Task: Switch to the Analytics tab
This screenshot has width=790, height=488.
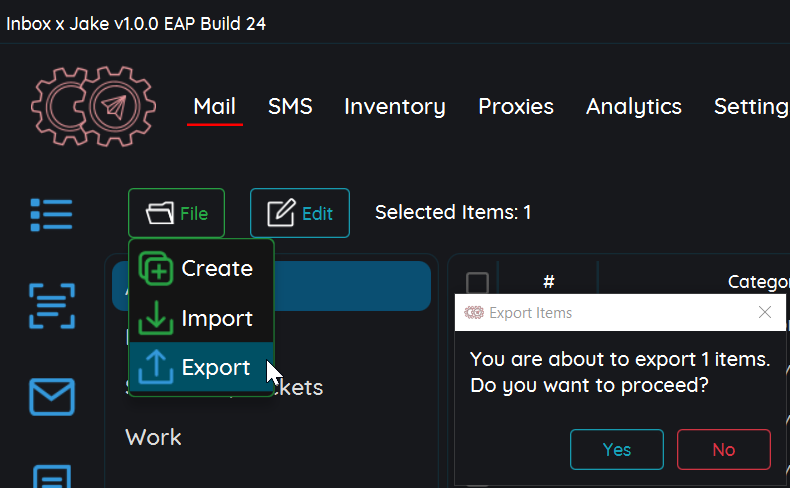Action: click(634, 107)
